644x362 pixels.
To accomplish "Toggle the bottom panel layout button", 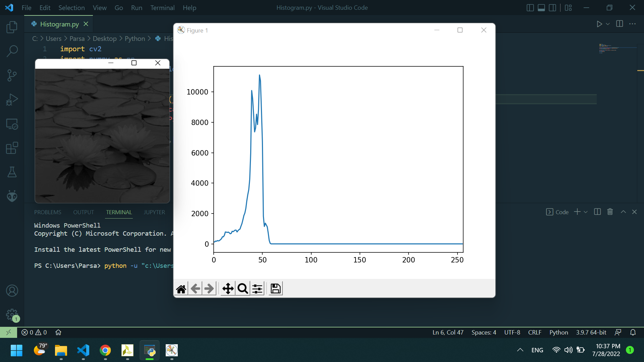I will [x=541, y=8].
